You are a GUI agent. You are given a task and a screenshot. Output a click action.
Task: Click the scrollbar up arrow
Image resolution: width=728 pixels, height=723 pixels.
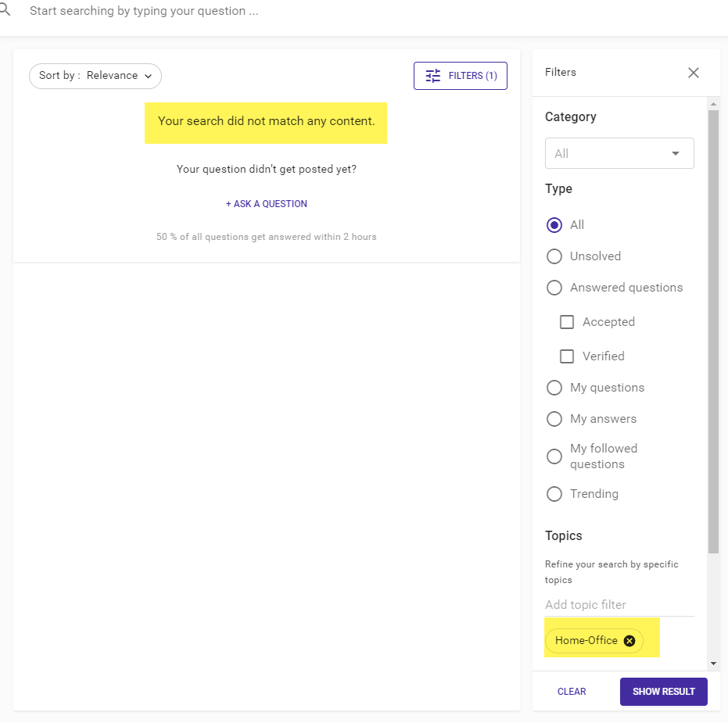[x=713, y=103]
